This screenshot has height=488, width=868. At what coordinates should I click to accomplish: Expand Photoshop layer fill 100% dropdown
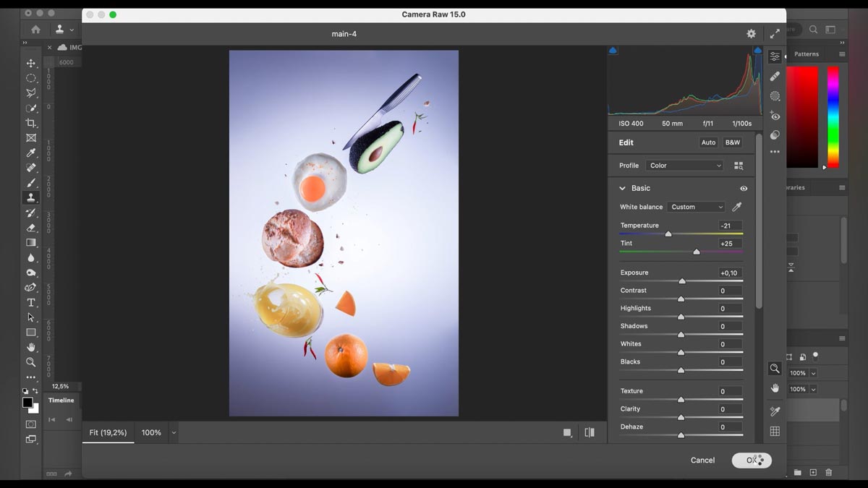pos(814,389)
